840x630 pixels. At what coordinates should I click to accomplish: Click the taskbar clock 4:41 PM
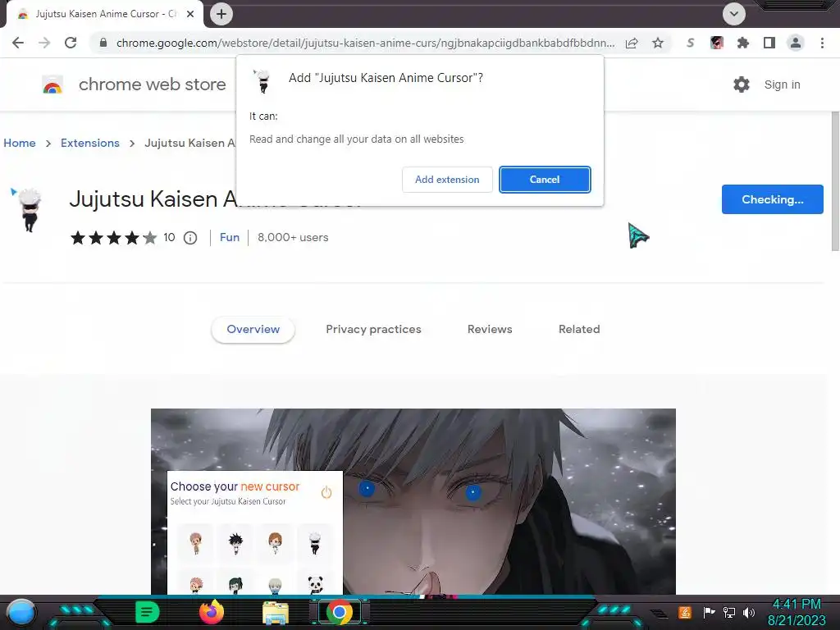(797, 605)
